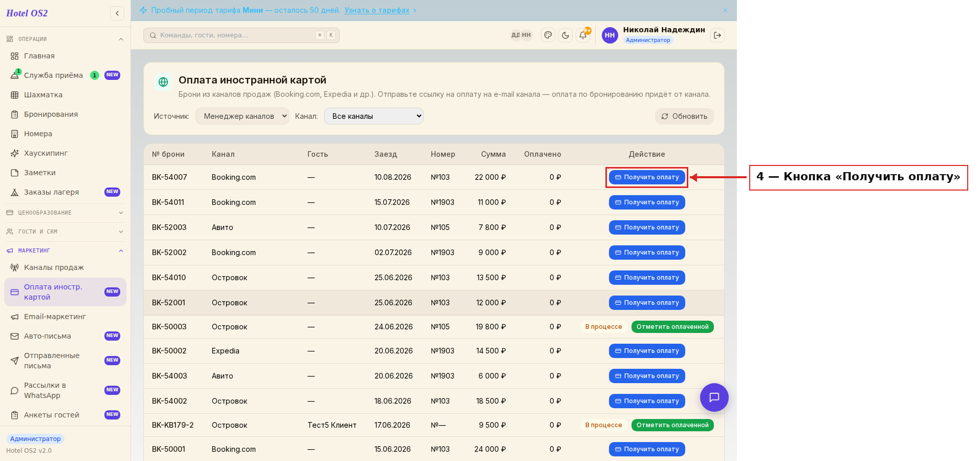This screenshot has width=980, height=461.
Task: Click the Hotel OS2 logo
Action: (x=27, y=13)
